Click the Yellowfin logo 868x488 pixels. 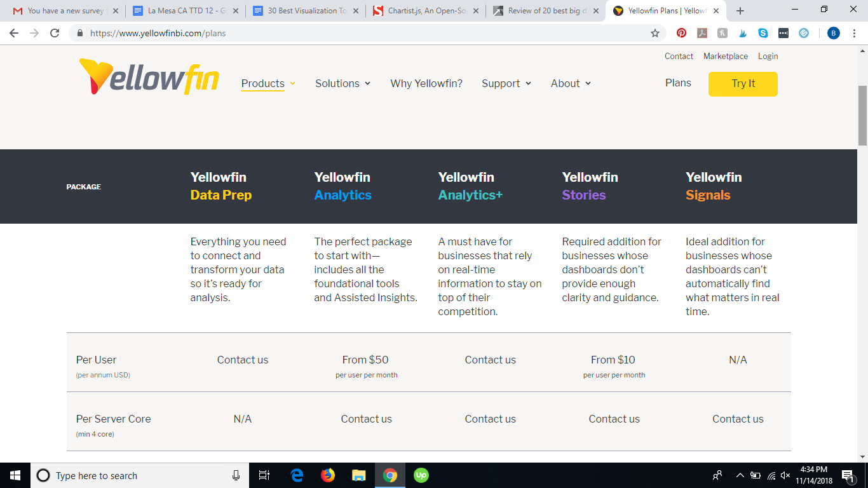point(149,77)
